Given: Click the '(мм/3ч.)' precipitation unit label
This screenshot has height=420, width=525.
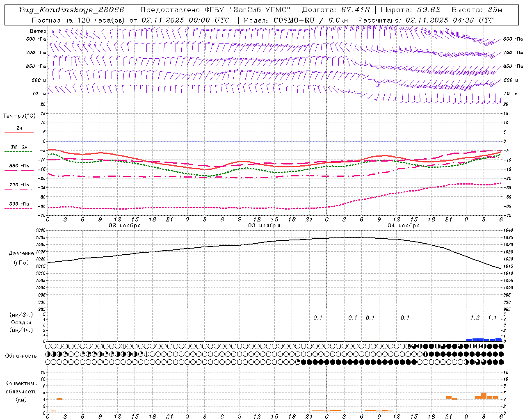Looking at the screenshot, I should pos(21,315).
